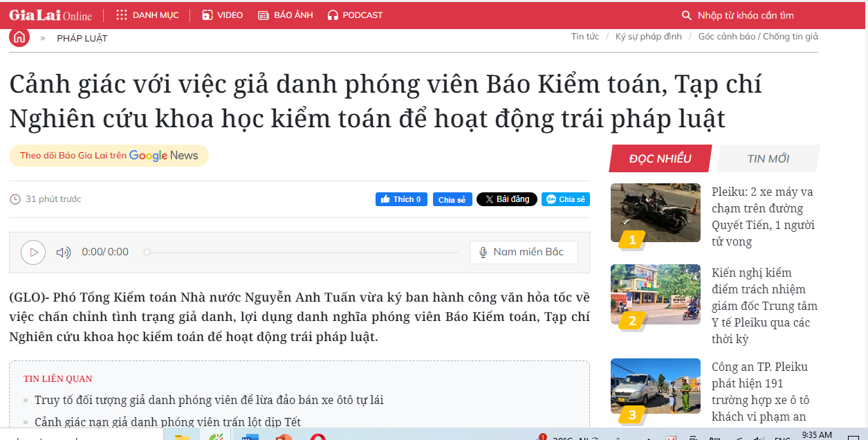Click the Facebook Chia sẻ button
Image resolution: width=868 pixels, height=440 pixels.
pyautogui.click(x=452, y=199)
